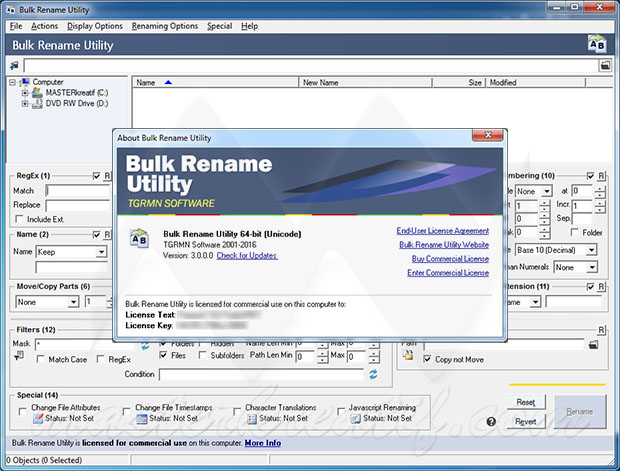Open the Change File Attributes status icon
The image size is (620, 471).
point(38,419)
